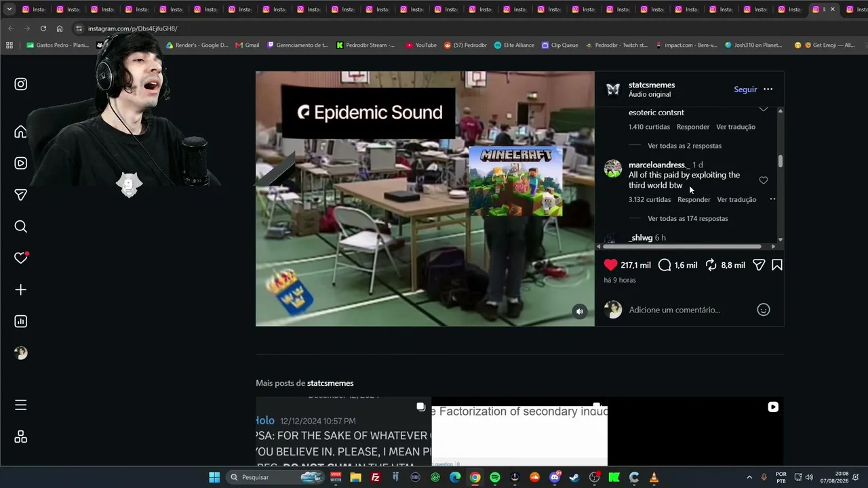Open Instagram search from the sidebar magnifier
The image size is (868, 488).
(21, 226)
